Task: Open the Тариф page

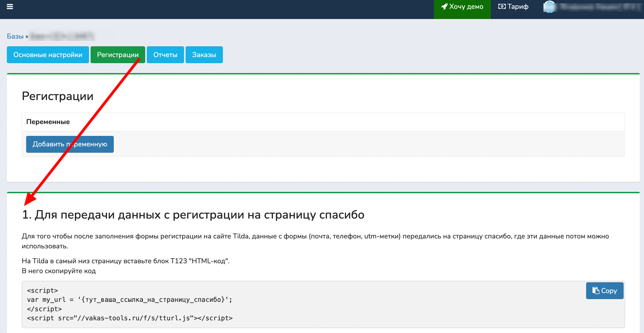Action: [x=513, y=7]
